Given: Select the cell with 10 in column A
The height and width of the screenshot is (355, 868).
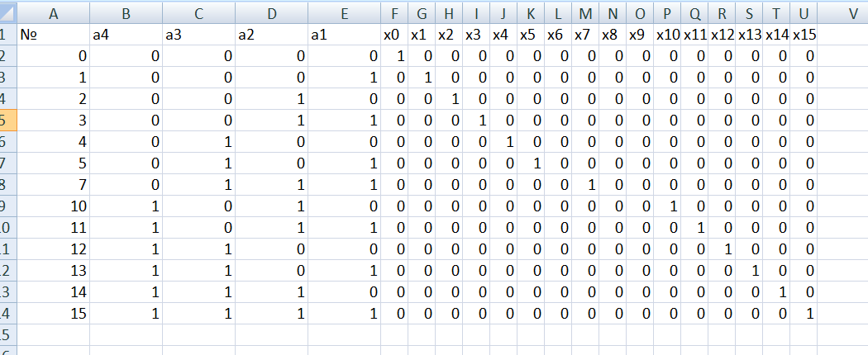Looking at the screenshot, I should click(53, 206).
